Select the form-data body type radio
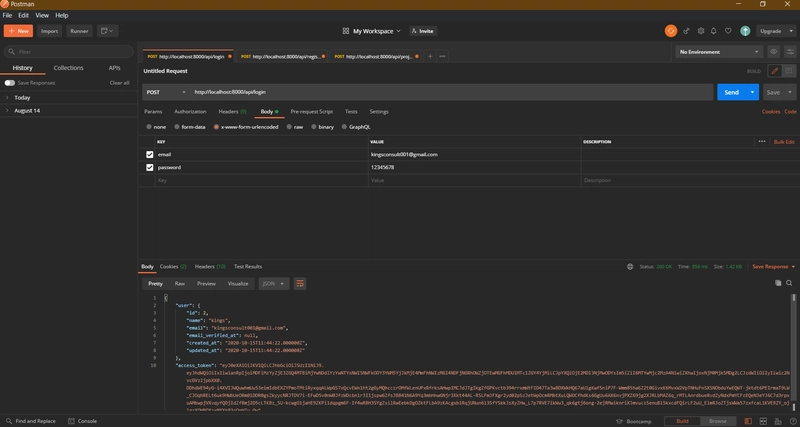The height and width of the screenshot is (427, 800). (x=177, y=127)
